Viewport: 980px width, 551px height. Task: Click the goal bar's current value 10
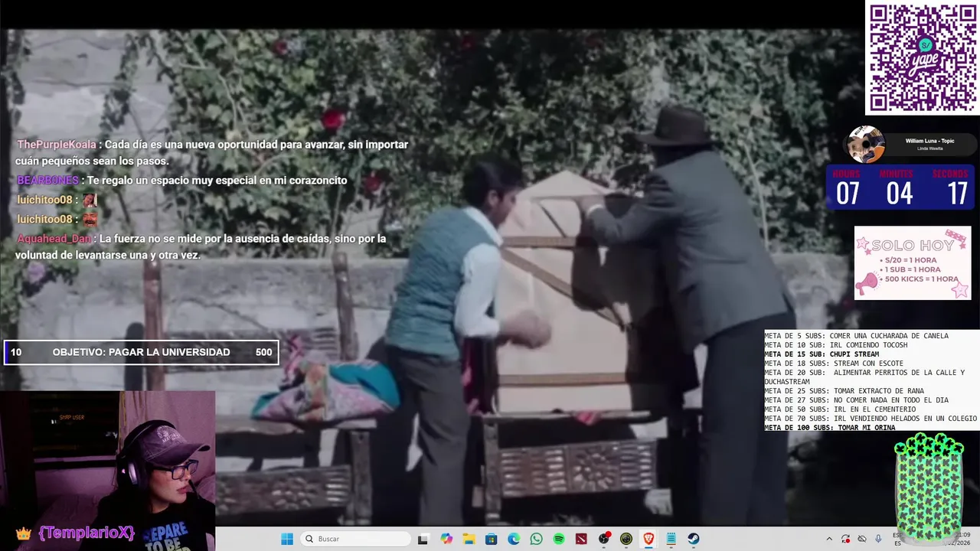(16, 352)
